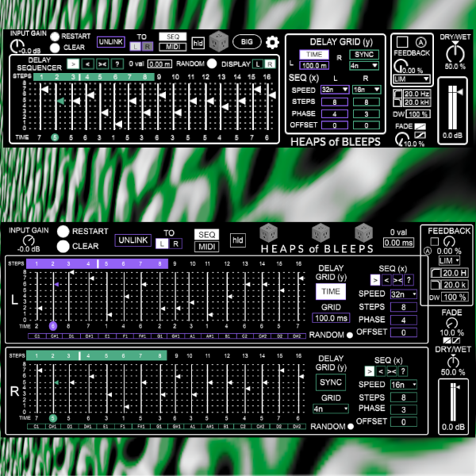Open the 4n sync dropdown in compact Delay Grid

(364, 66)
